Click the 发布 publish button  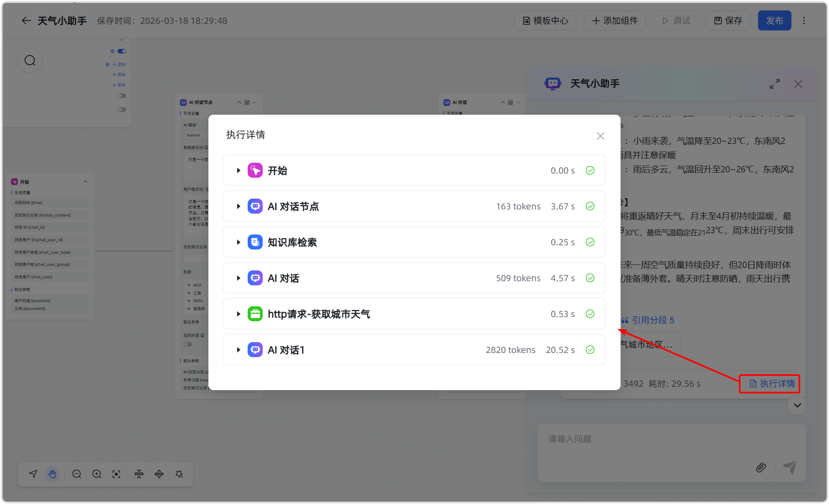(x=775, y=20)
